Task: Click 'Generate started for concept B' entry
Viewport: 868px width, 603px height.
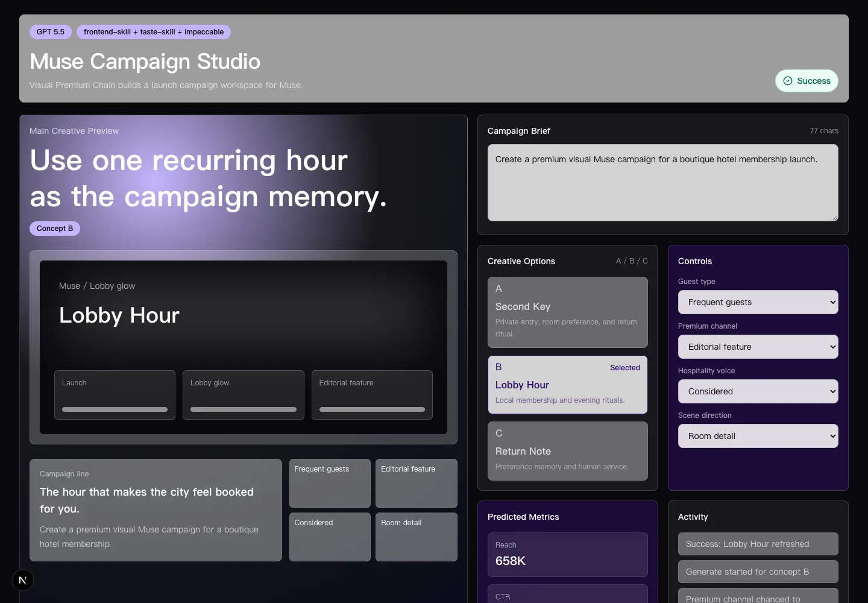Action: point(758,572)
